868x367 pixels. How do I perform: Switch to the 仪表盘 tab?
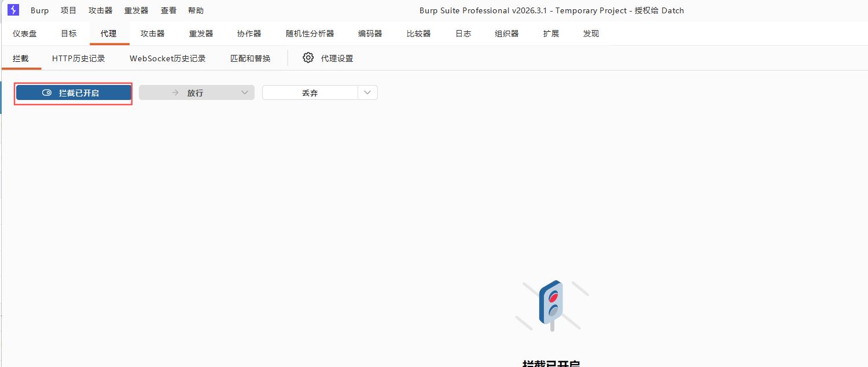coord(25,34)
